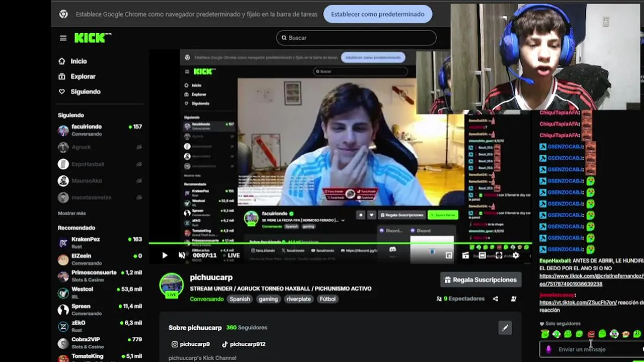Select the Fútbol tag

tap(328, 299)
